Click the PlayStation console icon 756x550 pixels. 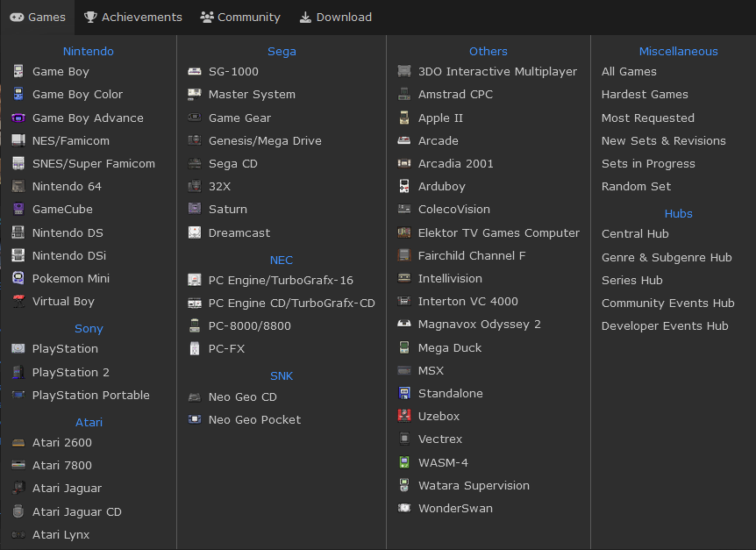click(18, 348)
